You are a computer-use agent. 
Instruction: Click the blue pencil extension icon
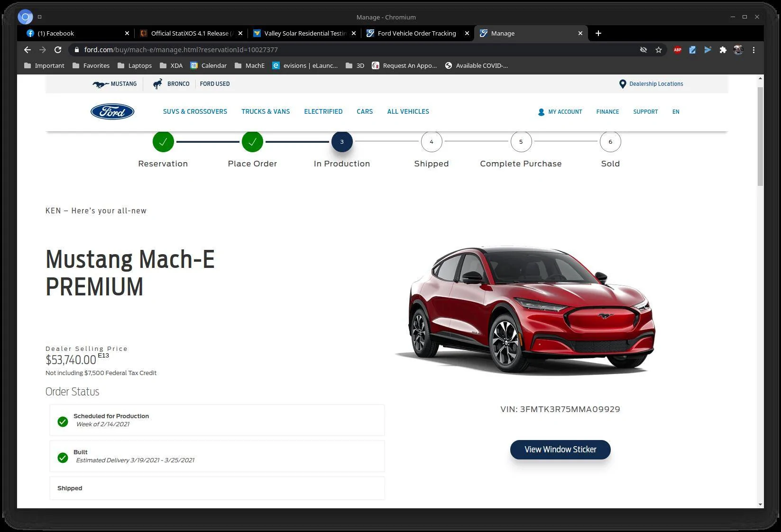(693, 50)
